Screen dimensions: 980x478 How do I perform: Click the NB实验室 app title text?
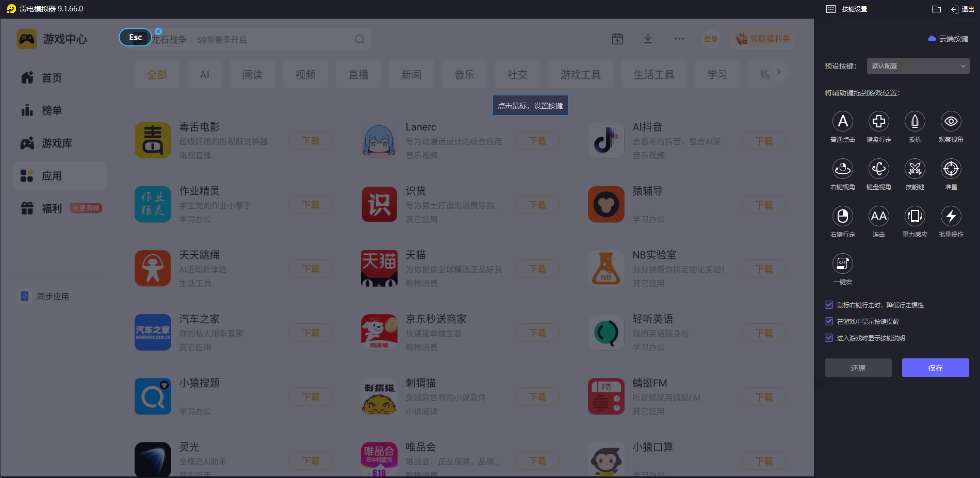(655, 255)
